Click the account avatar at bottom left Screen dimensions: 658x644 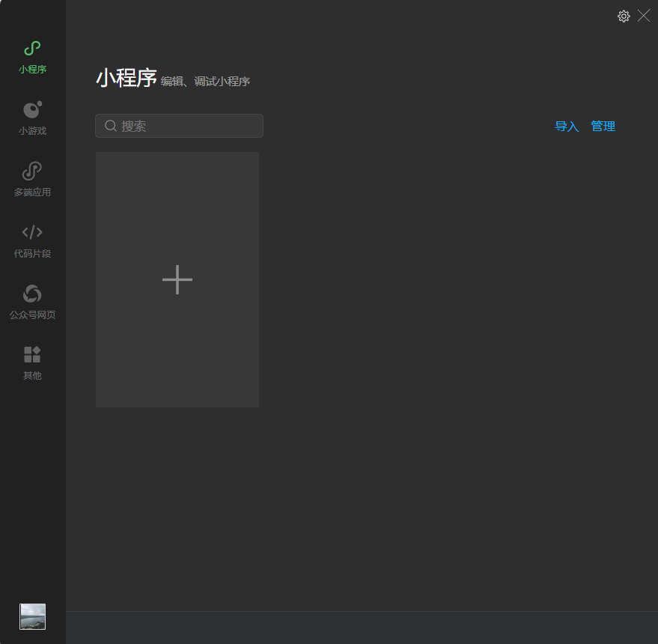(31, 616)
